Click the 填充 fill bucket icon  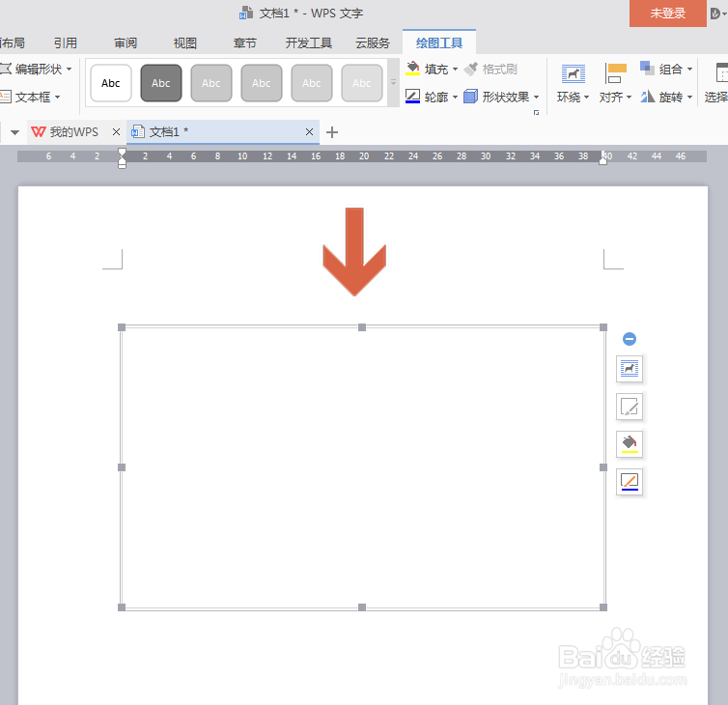point(412,69)
